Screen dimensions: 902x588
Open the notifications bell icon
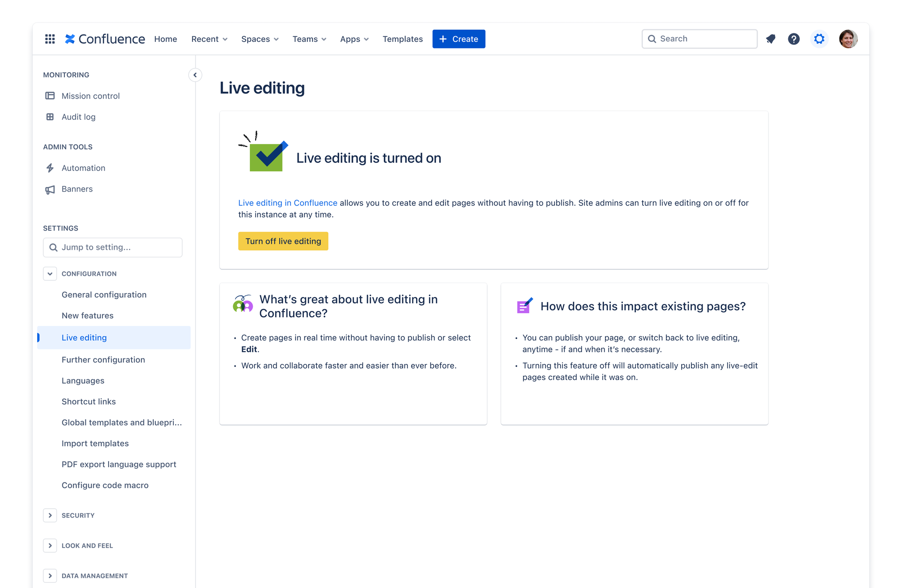pyautogui.click(x=770, y=39)
